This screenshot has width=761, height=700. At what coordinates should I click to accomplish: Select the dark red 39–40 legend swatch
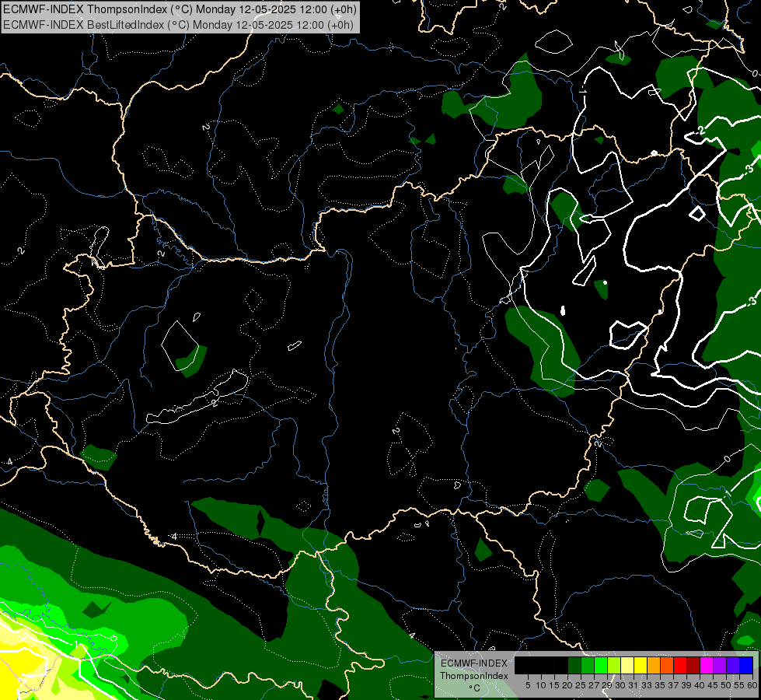[693, 665]
